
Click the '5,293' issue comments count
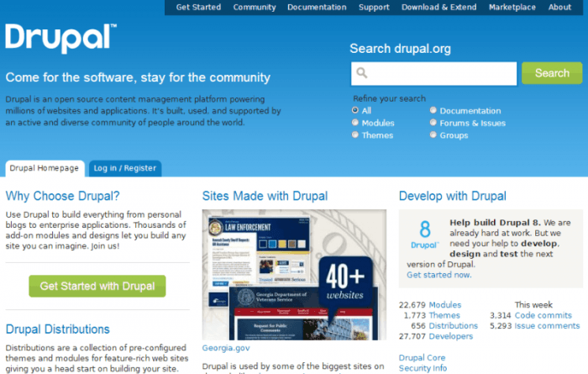(501, 326)
